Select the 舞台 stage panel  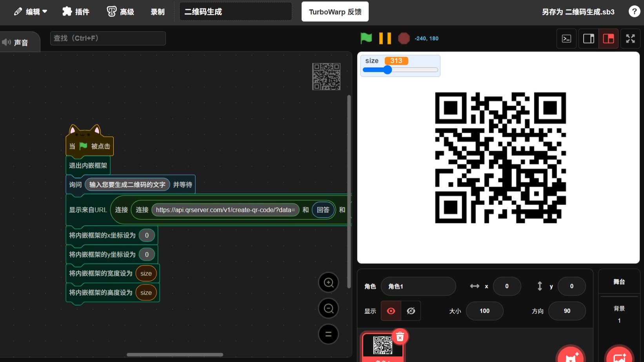619,282
